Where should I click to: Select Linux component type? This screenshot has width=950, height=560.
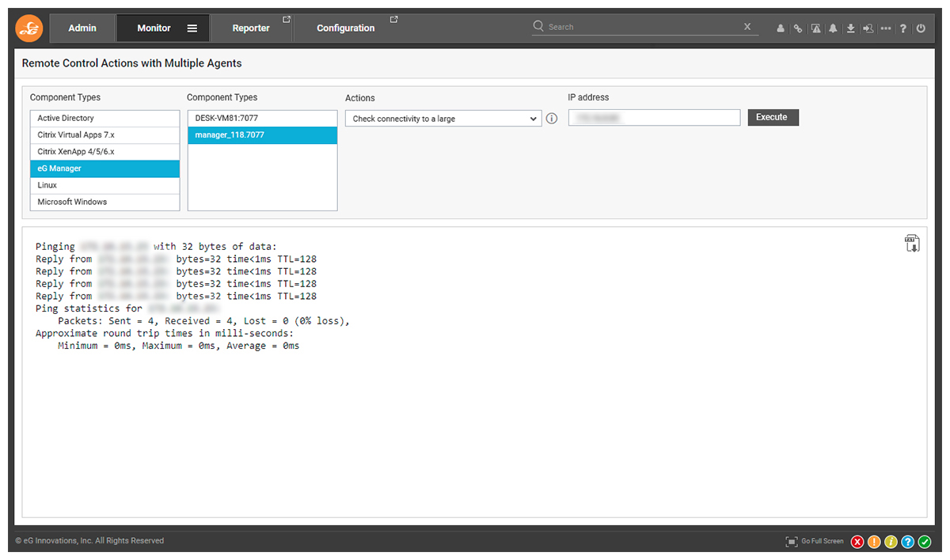point(105,185)
